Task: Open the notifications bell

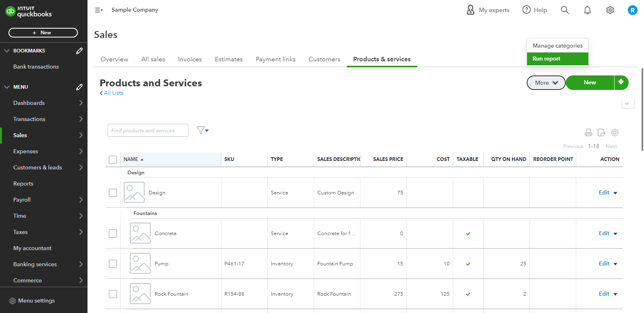Action: 587,10
